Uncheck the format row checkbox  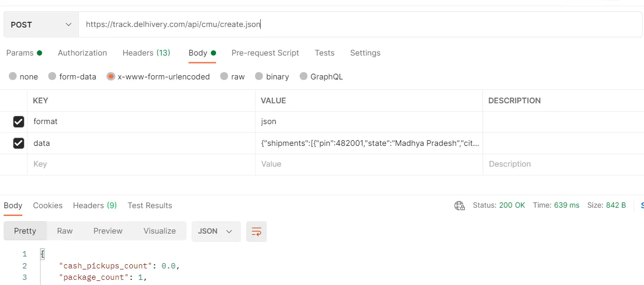point(19,121)
